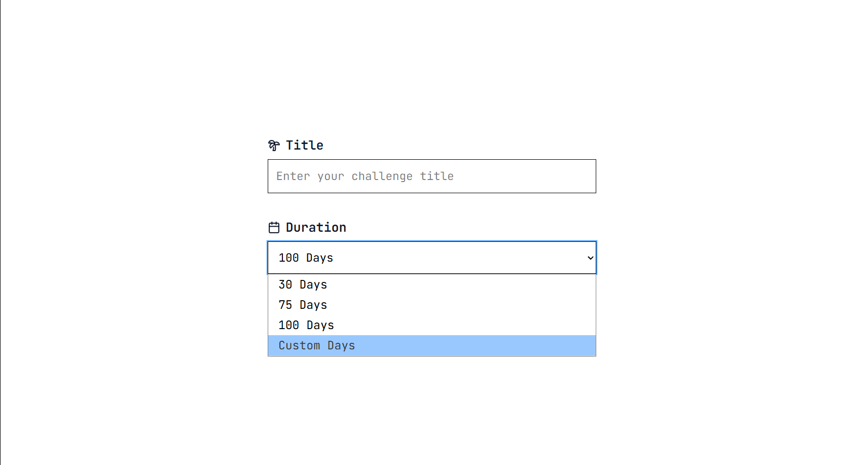This screenshot has height=465, width=868.
Task: Click the right side of the 30 Days row
Action: 558,284
